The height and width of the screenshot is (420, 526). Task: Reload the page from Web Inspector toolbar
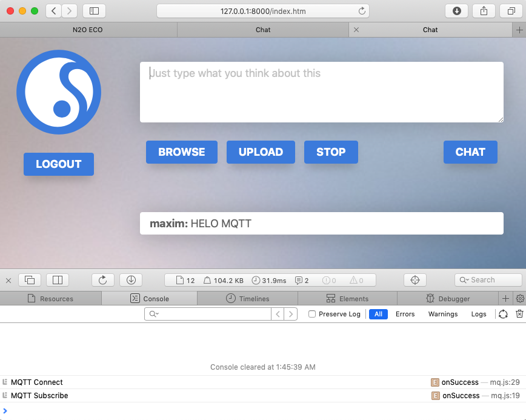[102, 280]
